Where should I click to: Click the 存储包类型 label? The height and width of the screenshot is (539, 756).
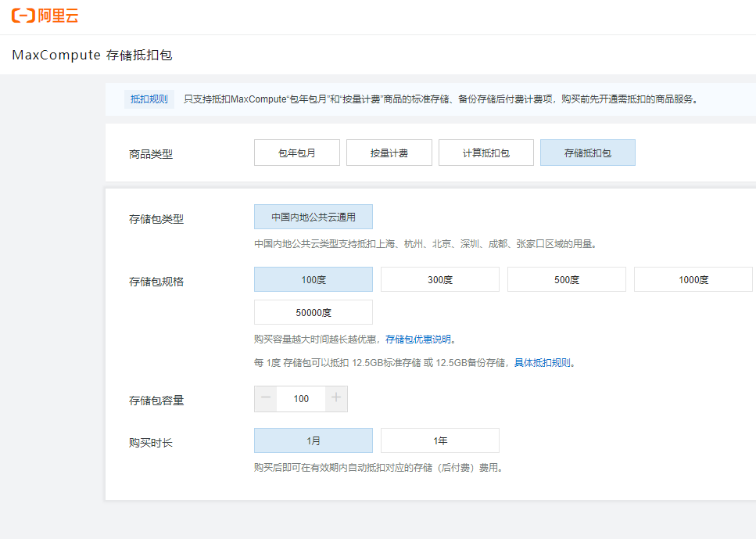pos(156,219)
